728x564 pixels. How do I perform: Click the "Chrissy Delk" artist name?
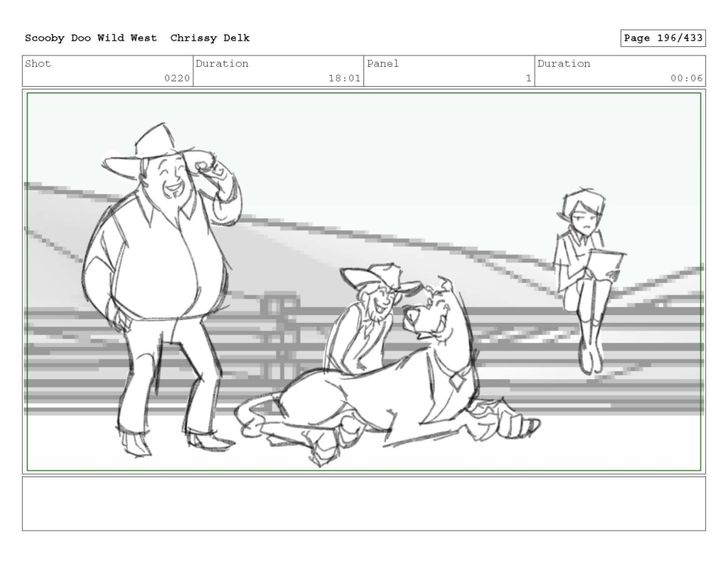click(x=210, y=38)
